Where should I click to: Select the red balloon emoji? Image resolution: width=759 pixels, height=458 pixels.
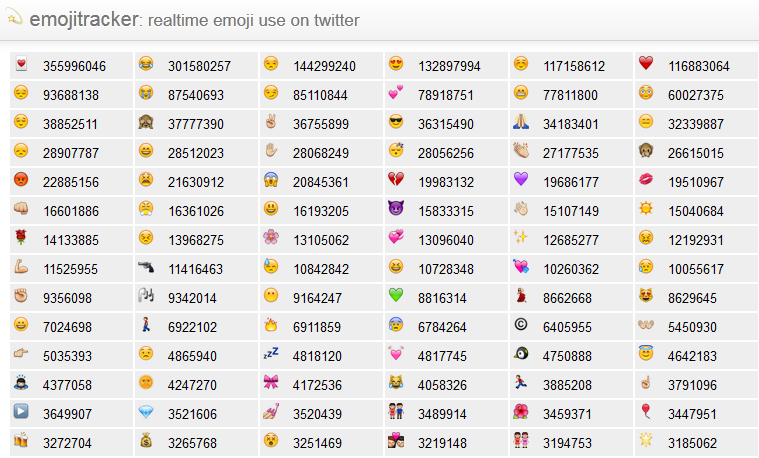646,412
